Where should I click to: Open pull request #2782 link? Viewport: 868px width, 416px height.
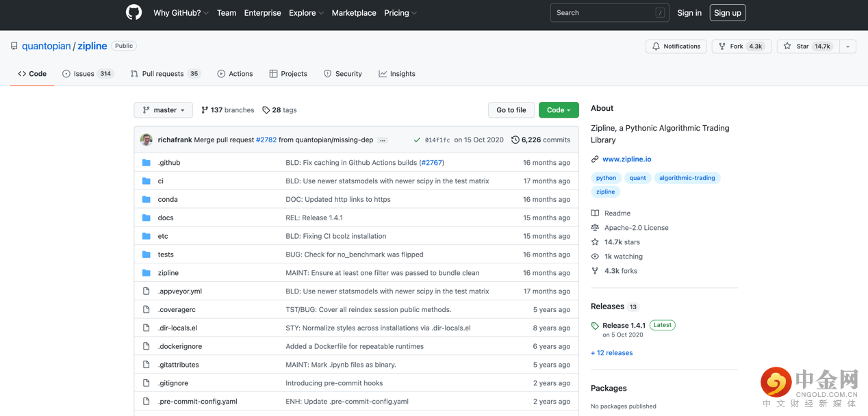tap(266, 140)
